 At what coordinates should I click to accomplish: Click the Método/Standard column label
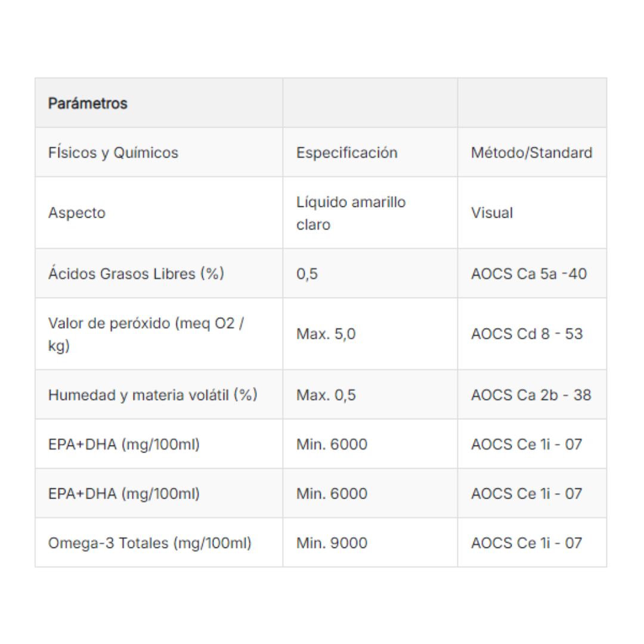[531, 153]
